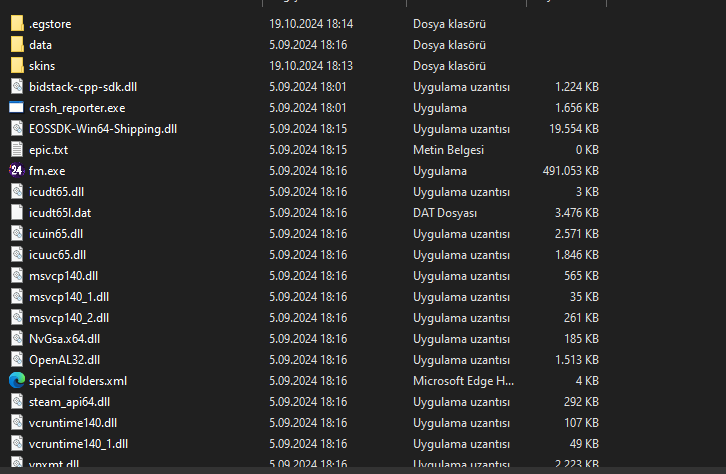Click the msvcp140.dll file icon
This screenshot has width=726, height=474.
pyautogui.click(x=17, y=275)
